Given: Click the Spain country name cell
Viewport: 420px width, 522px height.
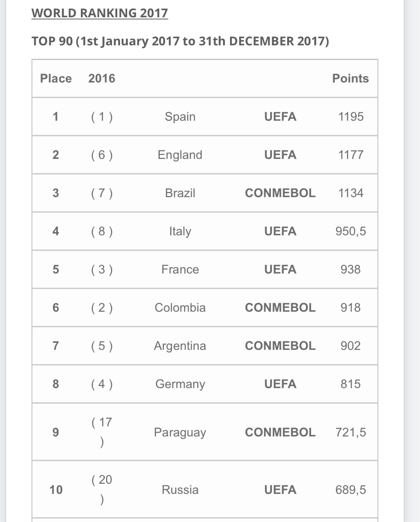Looking at the screenshot, I should pos(180,117).
